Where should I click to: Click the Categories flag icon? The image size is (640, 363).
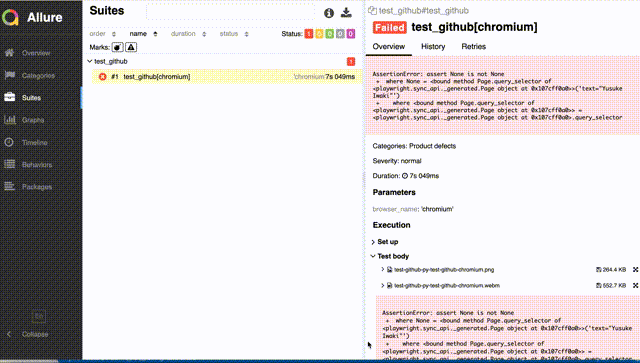coord(9,75)
